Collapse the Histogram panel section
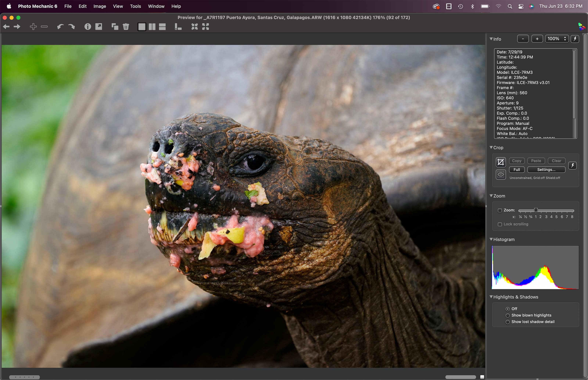This screenshot has height=380, width=588. click(x=491, y=239)
